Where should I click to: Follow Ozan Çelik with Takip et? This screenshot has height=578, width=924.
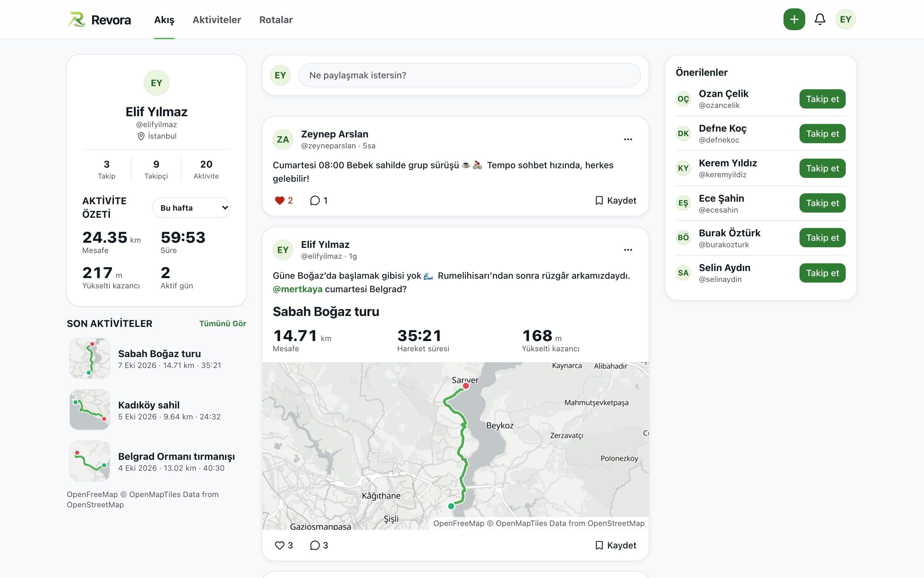point(822,99)
